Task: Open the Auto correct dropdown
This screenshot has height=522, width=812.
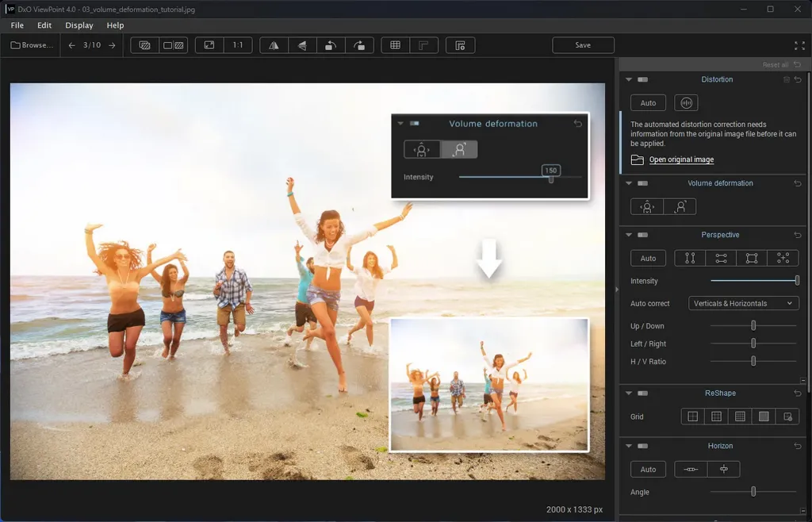Action: click(744, 304)
